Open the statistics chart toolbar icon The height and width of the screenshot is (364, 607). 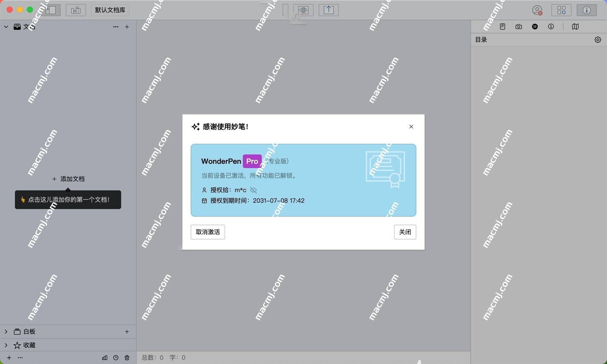[76, 10]
